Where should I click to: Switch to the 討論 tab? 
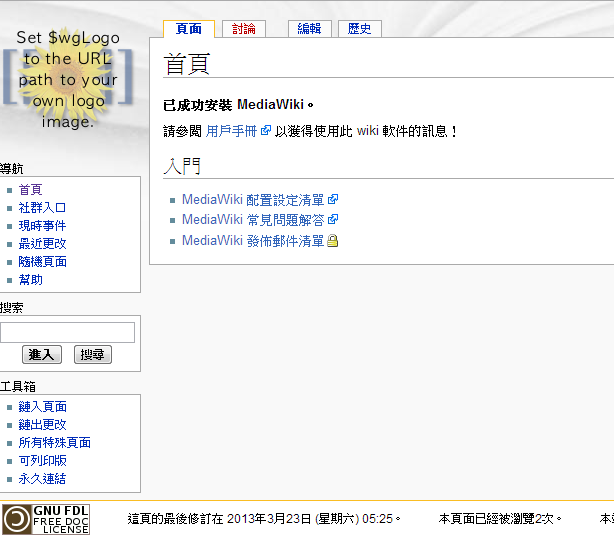pyautogui.click(x=244, y=29)
